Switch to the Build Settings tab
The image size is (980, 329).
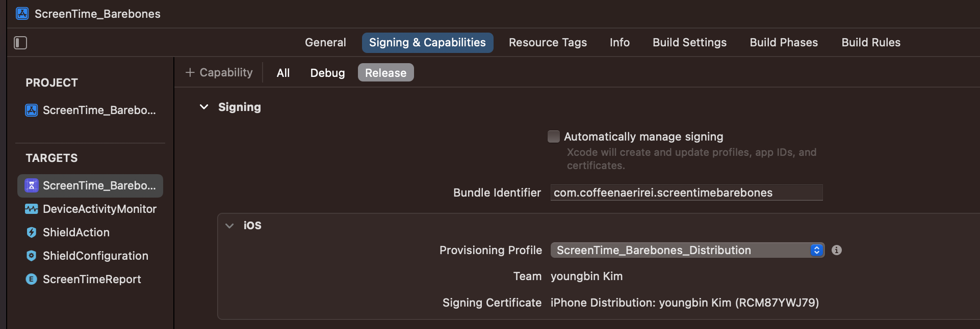tap(689, 43)
